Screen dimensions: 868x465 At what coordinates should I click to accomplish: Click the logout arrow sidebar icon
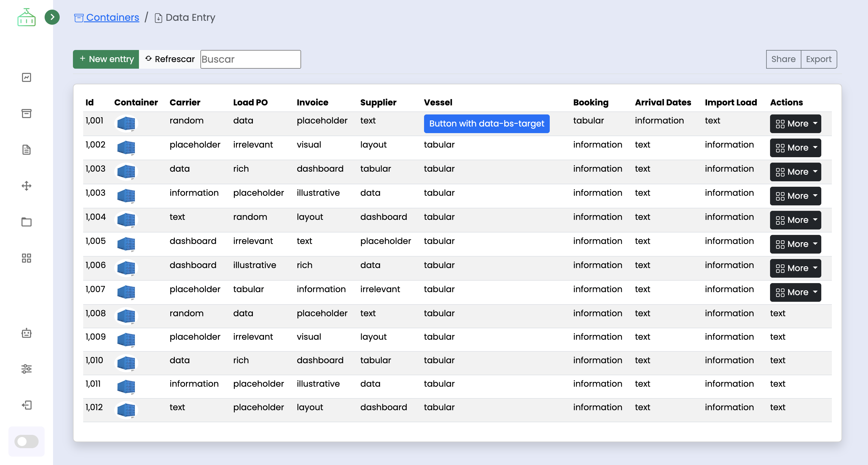26,405
